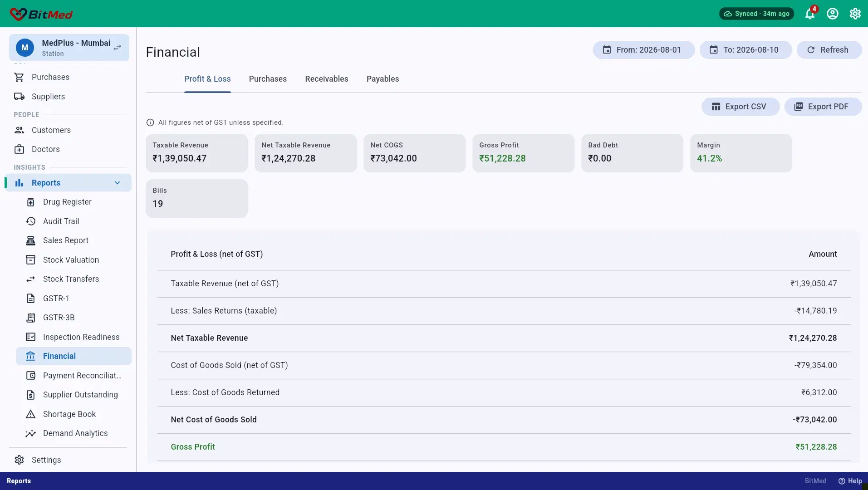Open the notifications bell

(810, 14)
